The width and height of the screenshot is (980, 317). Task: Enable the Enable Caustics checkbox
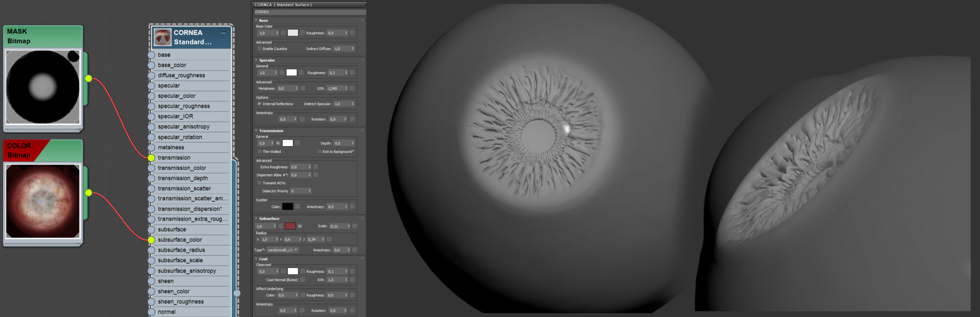pyautogui.click(x=259, y=49)
